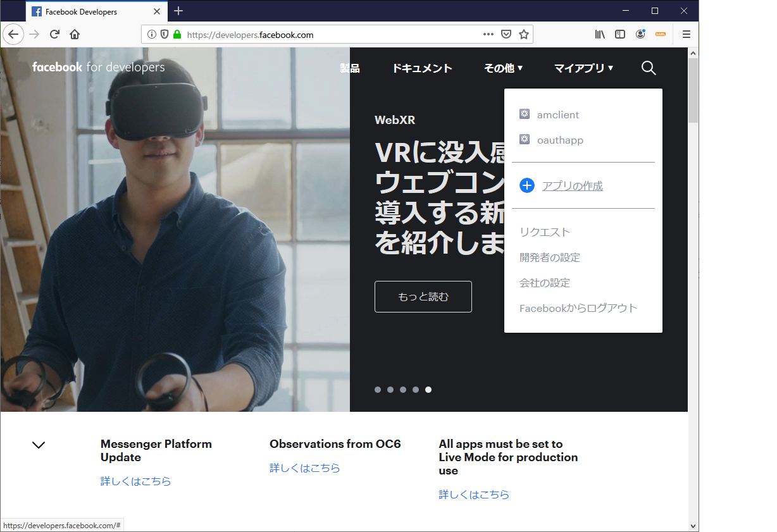Click the Observations from OC6 heading
Image resolution: width=777 pixels, height=532 pixels.
click(335, 444)
